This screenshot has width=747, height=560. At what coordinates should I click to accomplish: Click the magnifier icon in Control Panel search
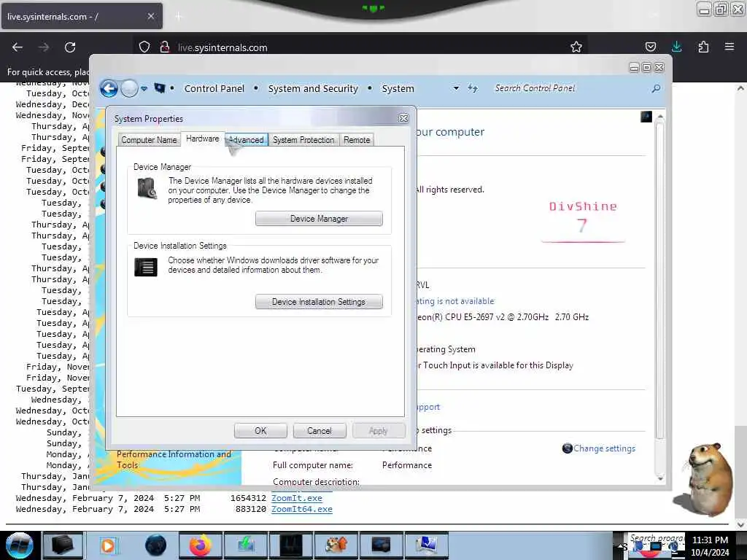[656, 88]
